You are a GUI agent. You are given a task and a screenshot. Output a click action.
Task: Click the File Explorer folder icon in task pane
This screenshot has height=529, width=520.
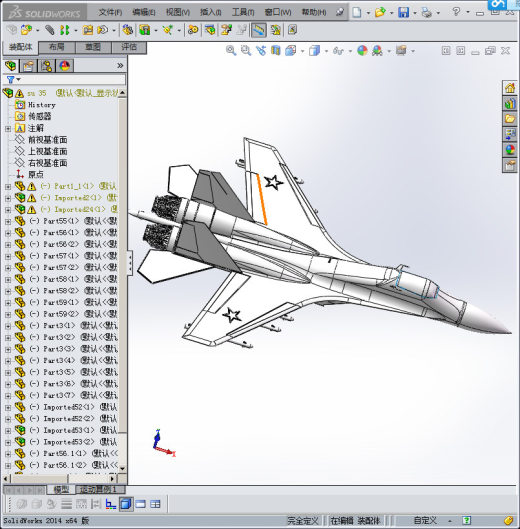coord(510,119)
